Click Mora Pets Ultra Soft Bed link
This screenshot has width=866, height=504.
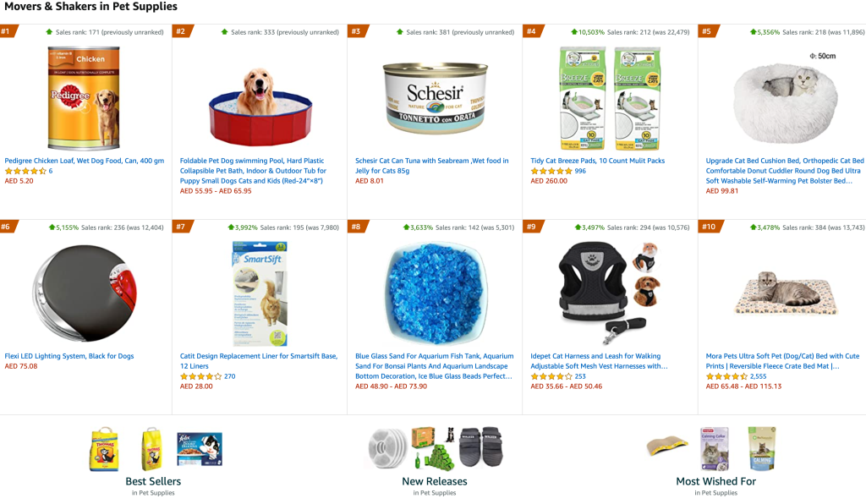point(782,361)
